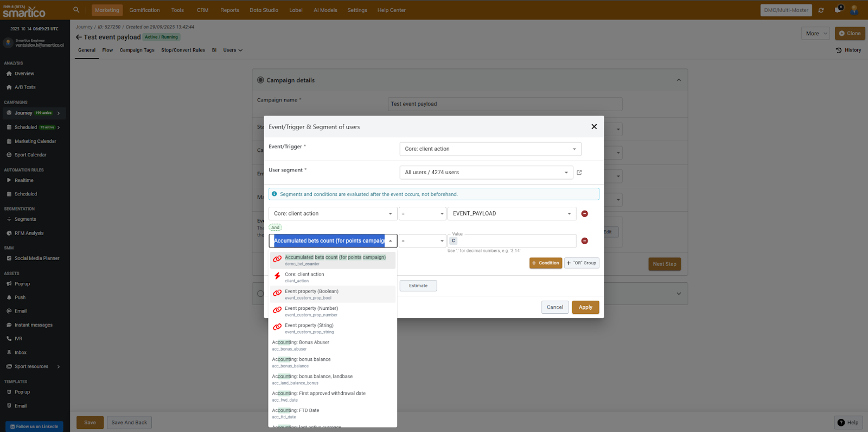Remove the Accumulated bets count condition row

(x=584, y=241)
